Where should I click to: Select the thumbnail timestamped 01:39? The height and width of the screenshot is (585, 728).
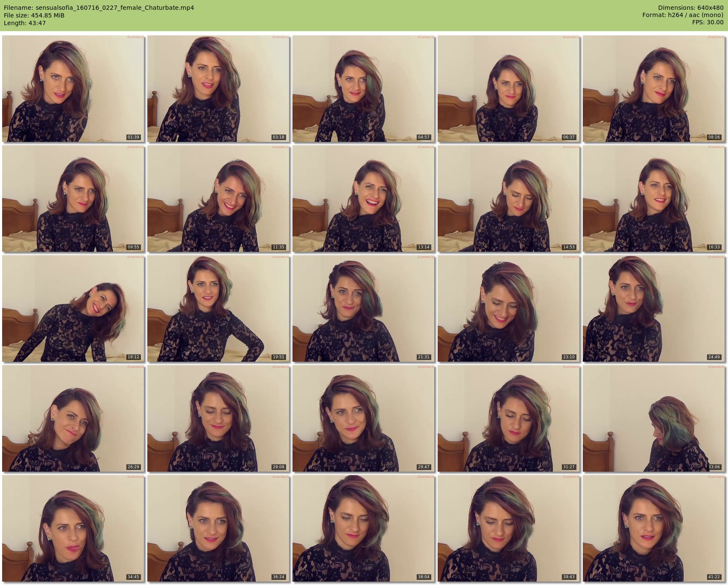pos(73,89)
